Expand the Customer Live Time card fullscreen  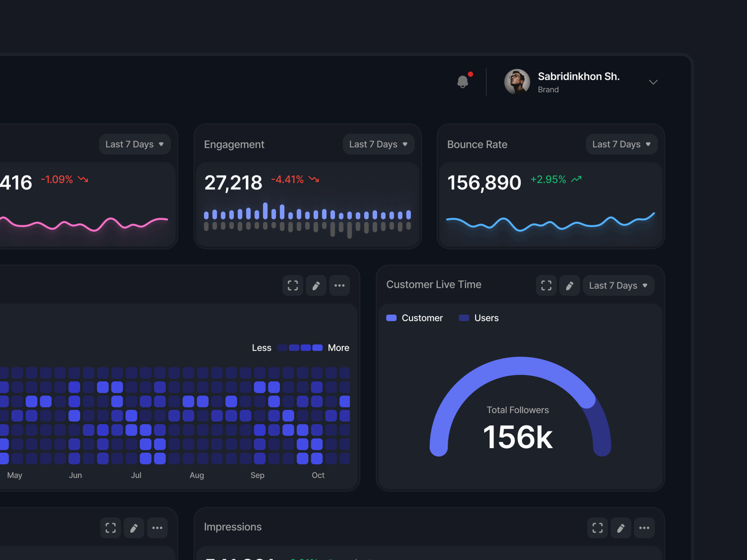point(546,286)
